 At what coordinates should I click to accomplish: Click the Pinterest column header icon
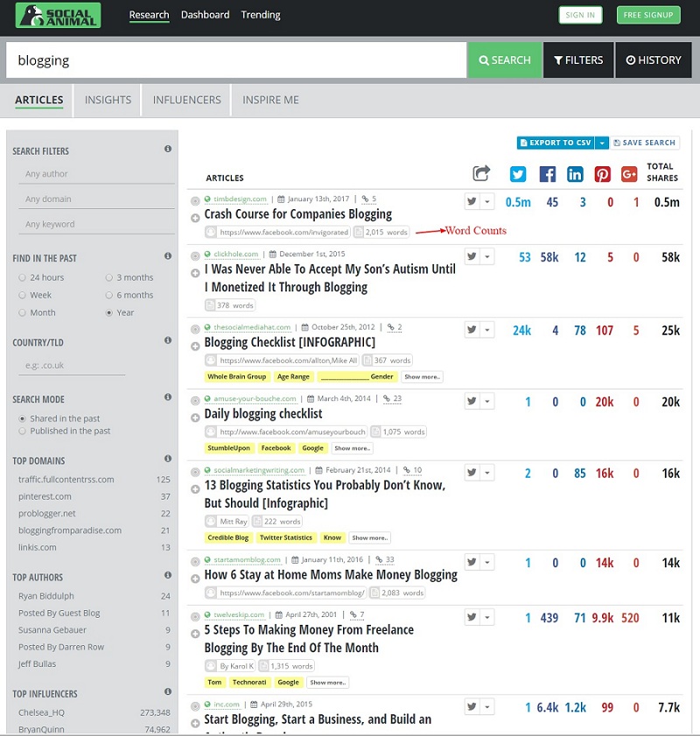tap(602, 174)
